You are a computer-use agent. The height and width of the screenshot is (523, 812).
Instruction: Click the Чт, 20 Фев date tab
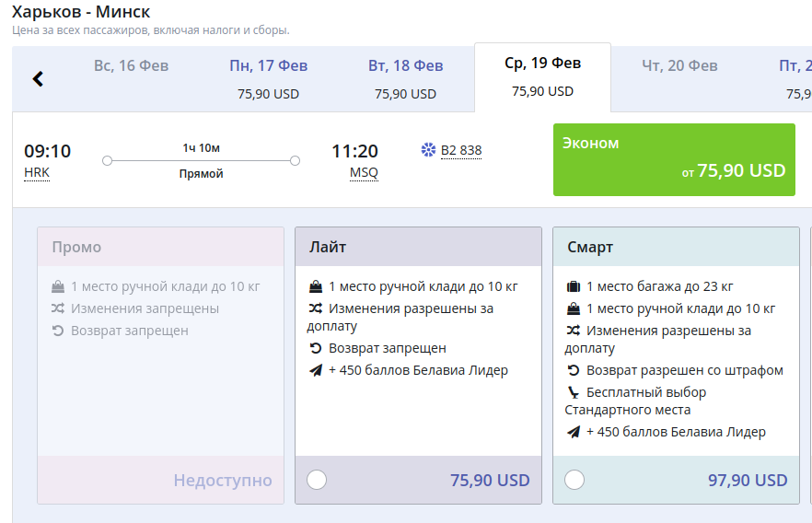[679, 66]
